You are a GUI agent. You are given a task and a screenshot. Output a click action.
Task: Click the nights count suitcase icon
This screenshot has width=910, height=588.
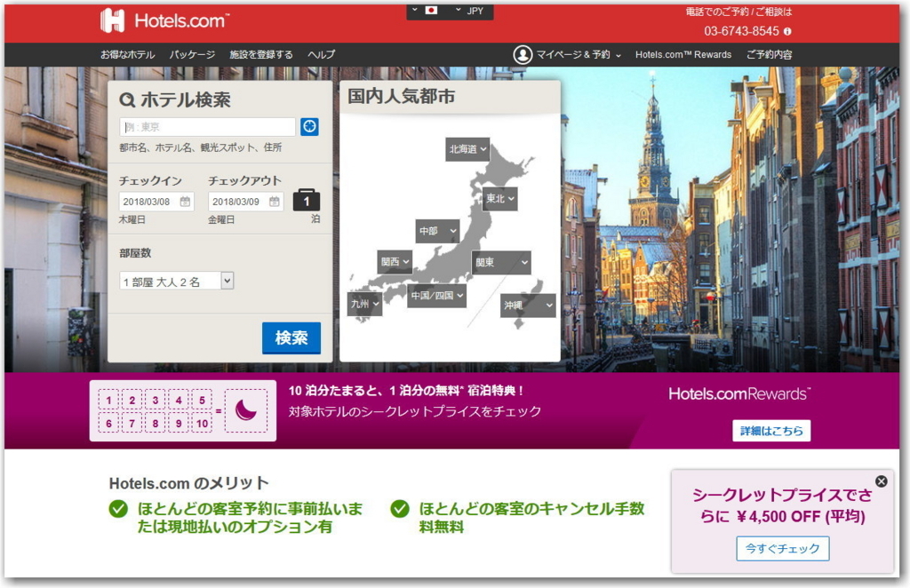point(307,200)
